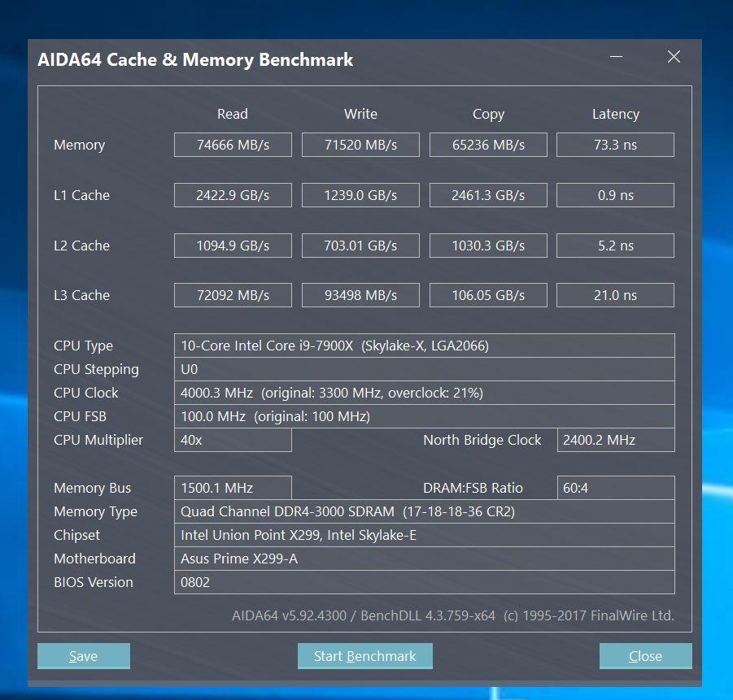Click the CPU Type field
The width and height of the screenshot is (733, 700).
(x=424, y=346)
